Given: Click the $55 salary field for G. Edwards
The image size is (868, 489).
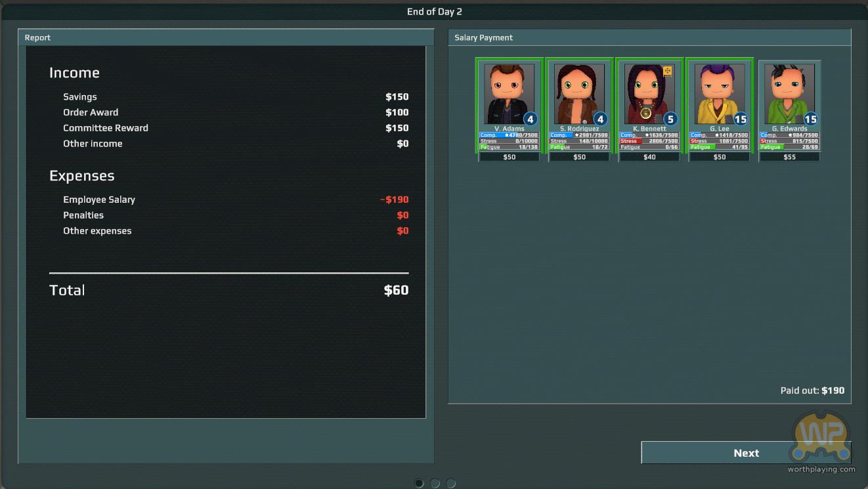Looking at the screenshot, I should (x=789, y=158).
